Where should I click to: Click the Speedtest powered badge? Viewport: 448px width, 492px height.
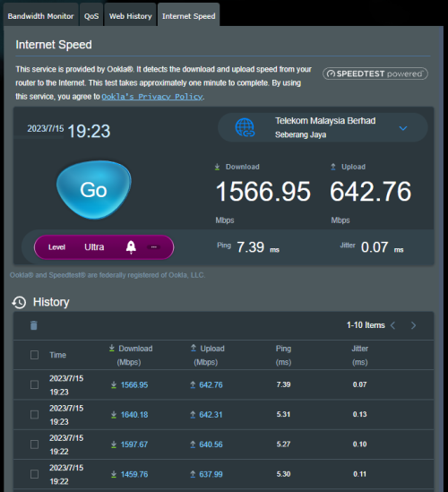tap(375, 73)
